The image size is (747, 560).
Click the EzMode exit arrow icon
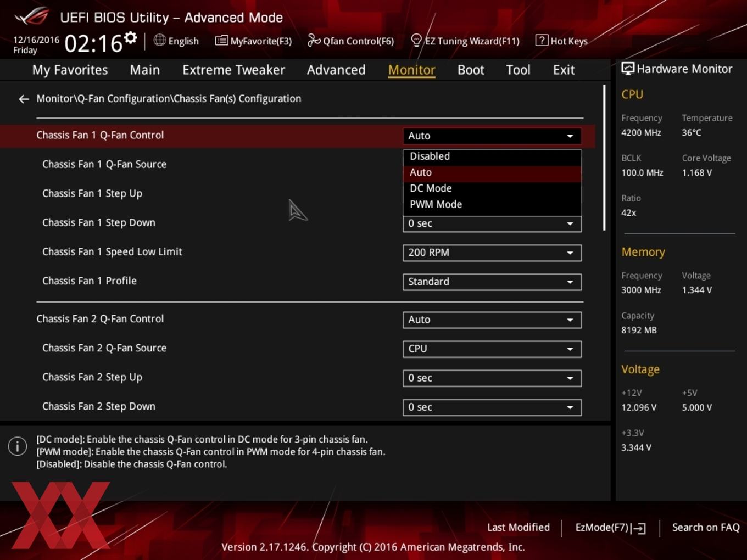(x=638, y=528)
